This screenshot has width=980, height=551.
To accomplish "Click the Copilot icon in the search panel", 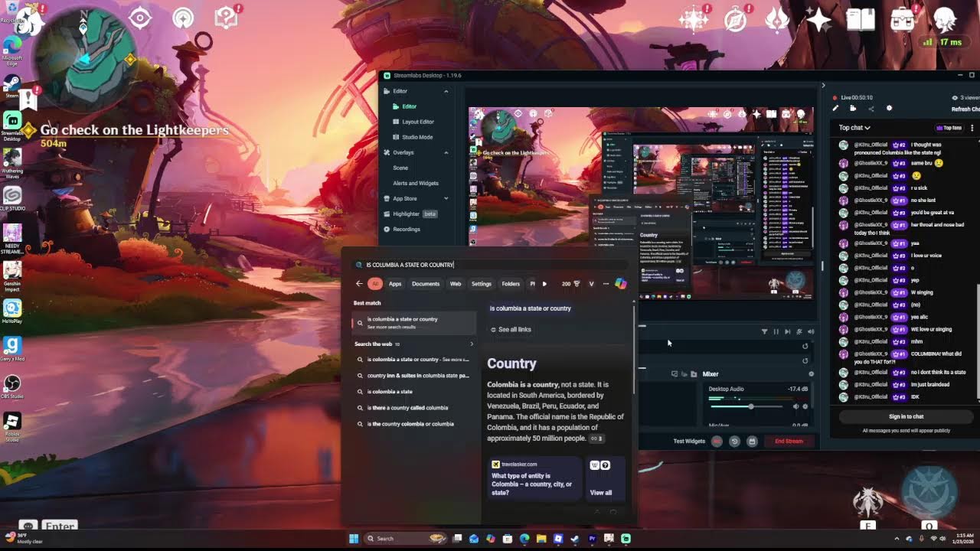I will point(621,284).
